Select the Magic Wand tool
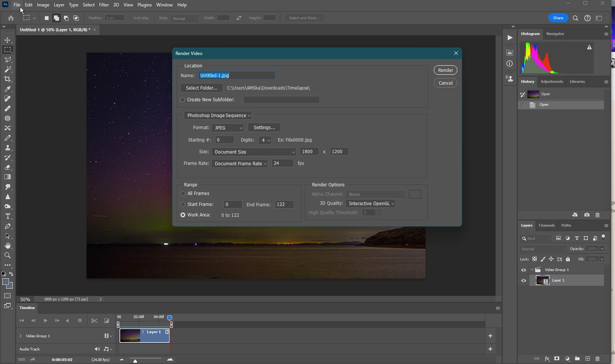The height and width of the screenshot is (364, 615). 8,69
